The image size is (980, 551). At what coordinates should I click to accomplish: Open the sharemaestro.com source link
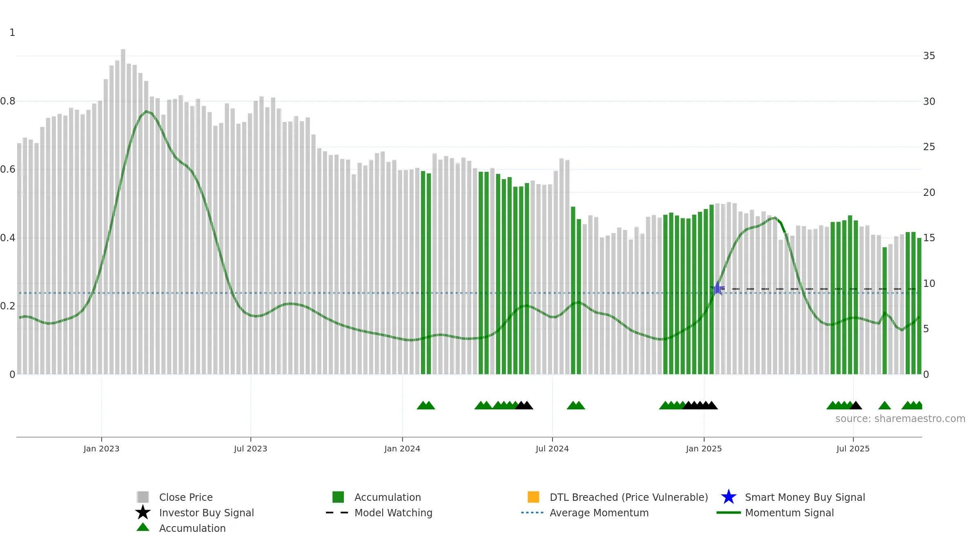(x=900, y=419)
